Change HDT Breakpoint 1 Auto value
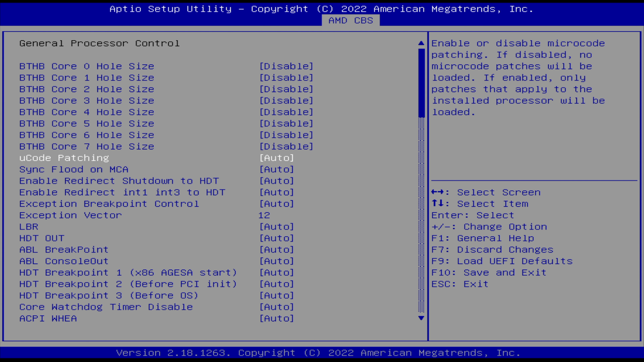 (277, 273)
